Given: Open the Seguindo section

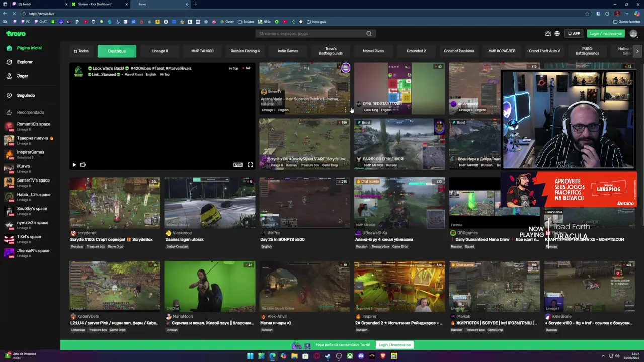Looking at the screenshot, I should (26, 95).
